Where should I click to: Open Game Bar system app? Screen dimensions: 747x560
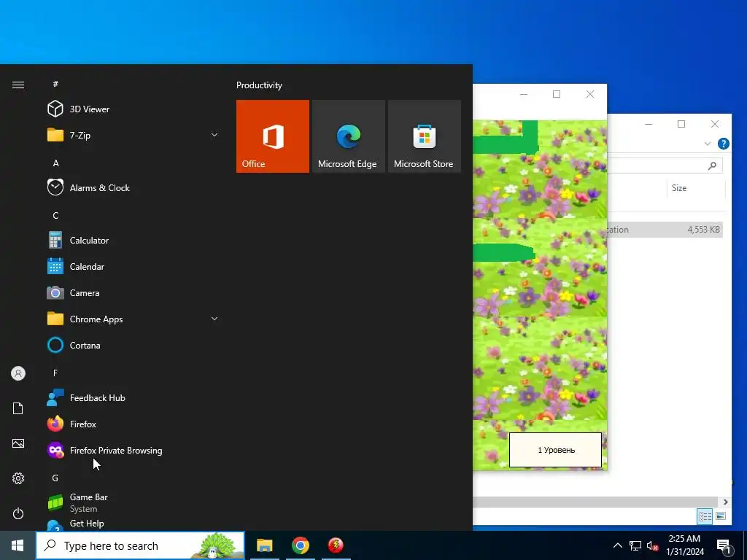(133, 502)
